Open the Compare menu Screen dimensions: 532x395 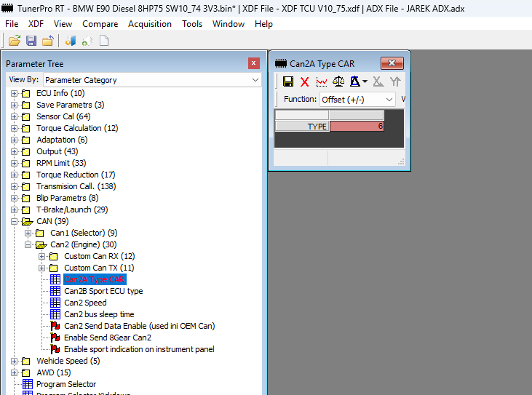(x=100, y=24)
